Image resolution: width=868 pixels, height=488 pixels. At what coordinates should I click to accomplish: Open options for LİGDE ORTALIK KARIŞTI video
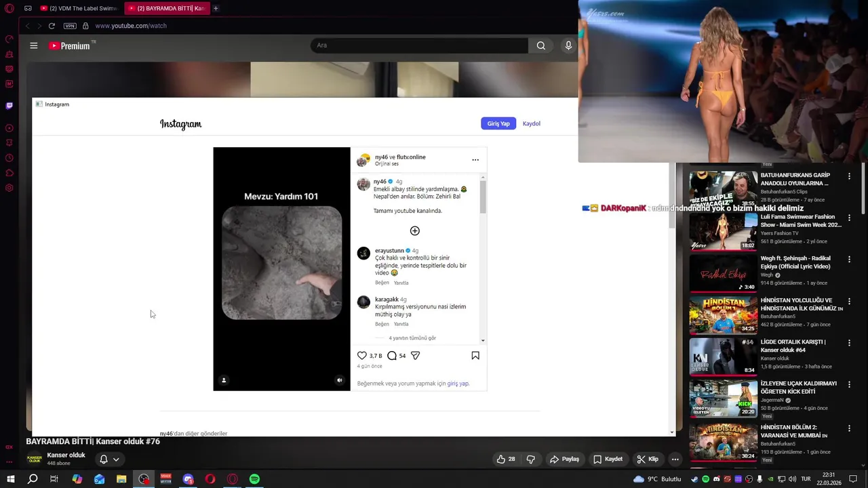point(849,343)
